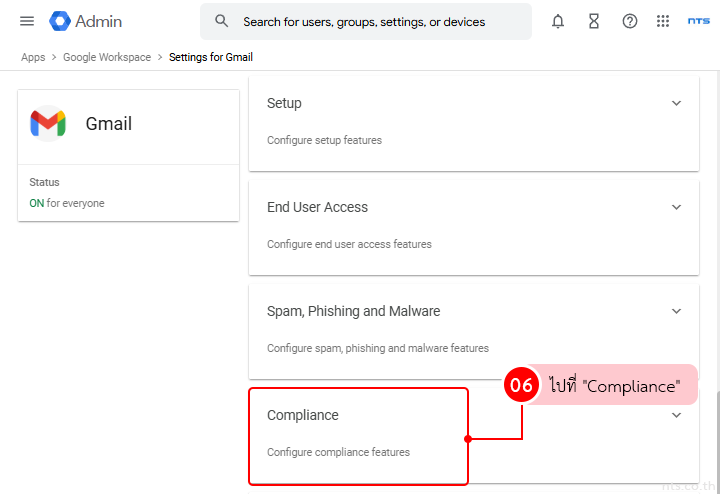Go to Apps breadcrumb
Viewport: 720px width, 494px height.
33,57
